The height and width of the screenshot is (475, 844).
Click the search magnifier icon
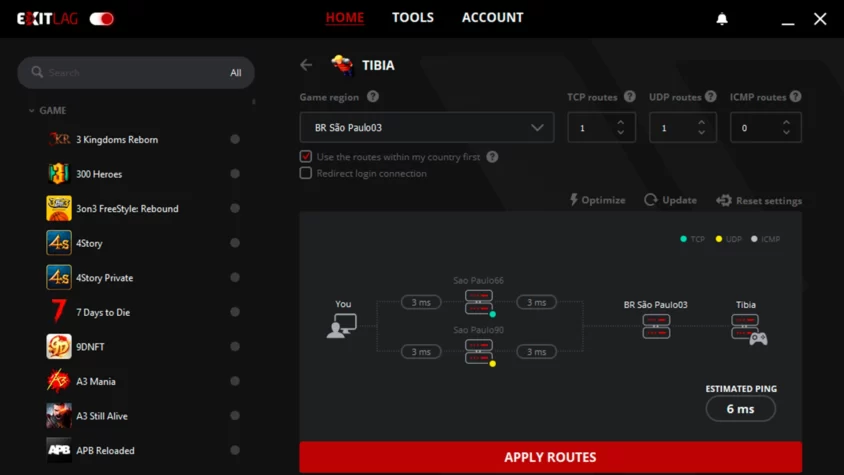37,72
